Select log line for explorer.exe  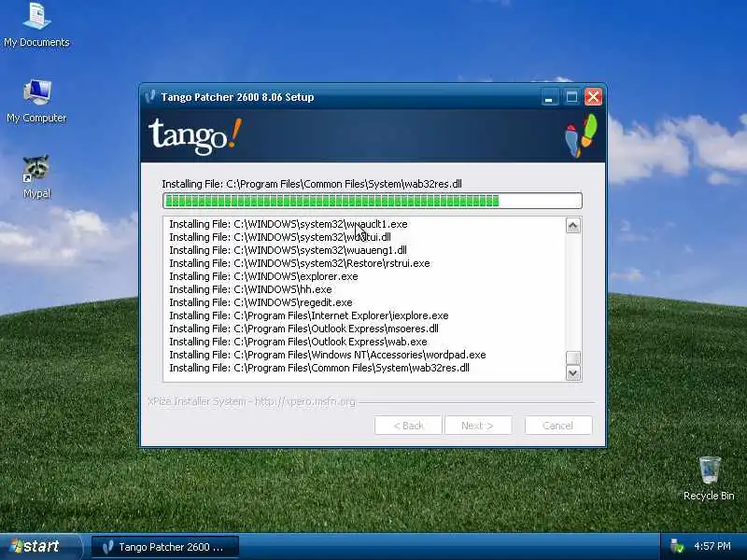coord(263,276)
